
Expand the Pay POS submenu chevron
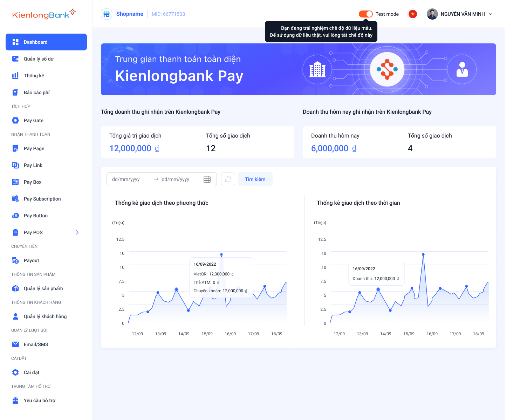[77, 232]
